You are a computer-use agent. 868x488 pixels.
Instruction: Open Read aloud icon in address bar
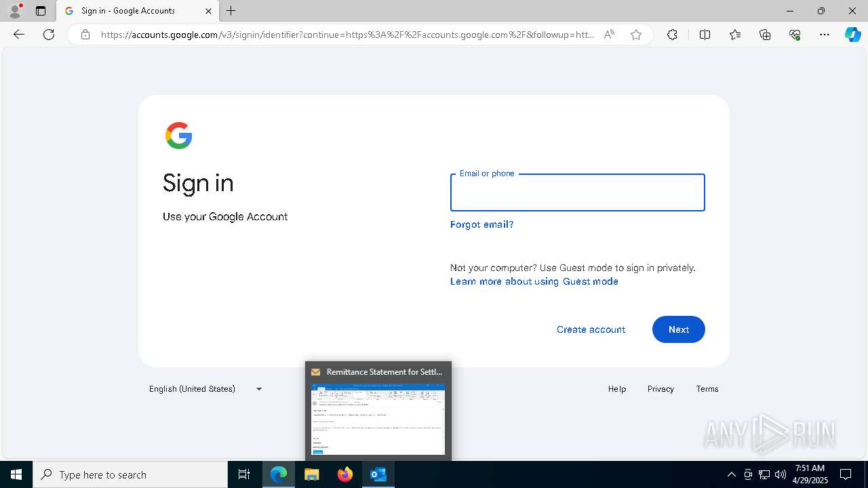tap(609, 35)
